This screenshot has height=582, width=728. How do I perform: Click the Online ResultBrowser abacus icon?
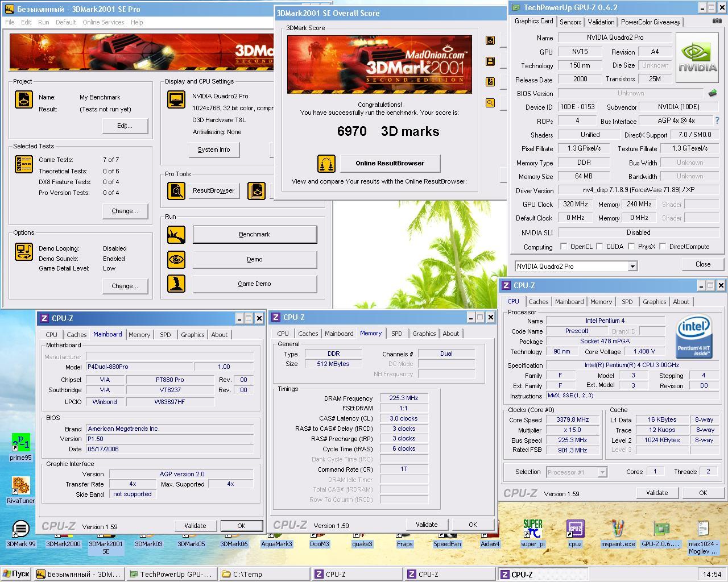click(x=326, y=164)
